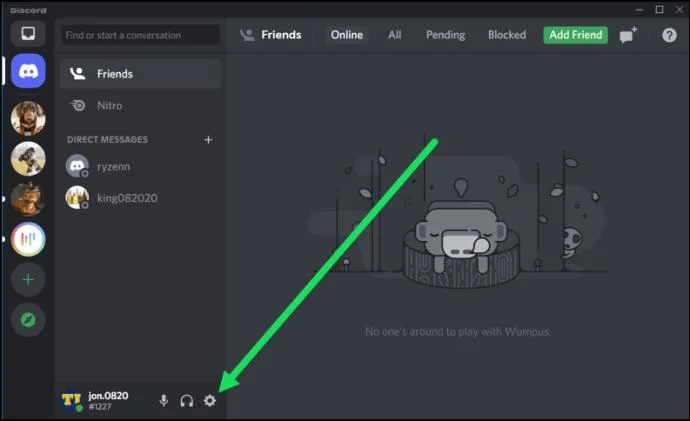This screenshot has width=690, height=421.
Task: Explore public servers via the compass icon
Action: coord(28,320)
